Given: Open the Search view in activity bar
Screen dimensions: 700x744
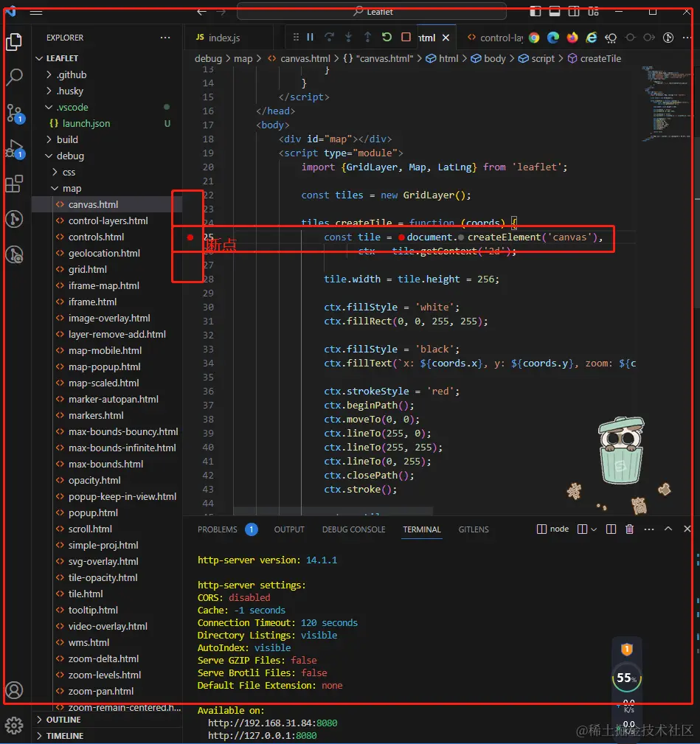Looking at the screenshot, I should click(x=14, y=77).
